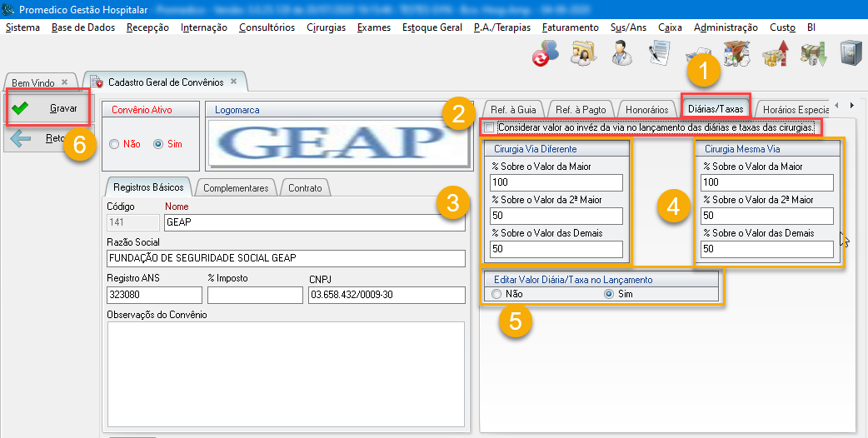
Task: Switch to the Honorários tab
Action: pos(646,110)
